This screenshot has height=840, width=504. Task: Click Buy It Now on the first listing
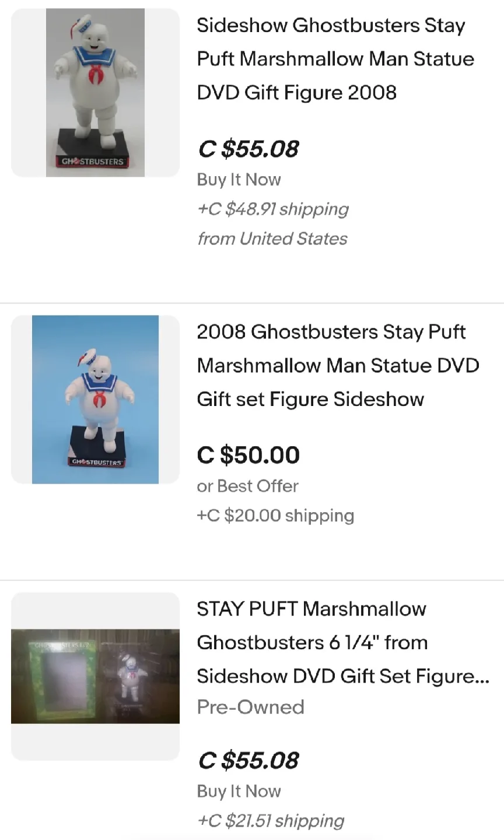click(239, 180)
